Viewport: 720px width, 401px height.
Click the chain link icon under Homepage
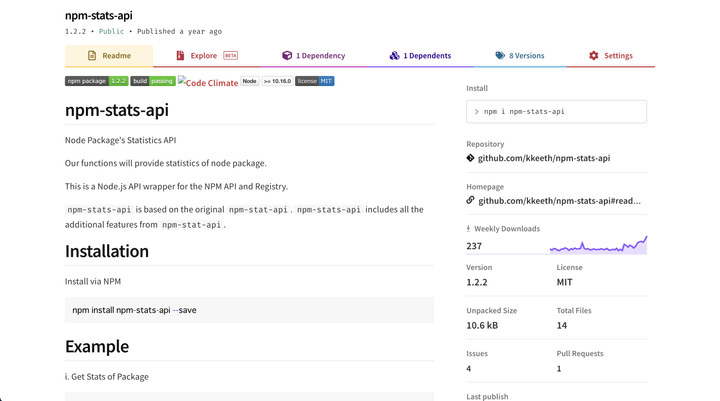[x=471, y=200]
